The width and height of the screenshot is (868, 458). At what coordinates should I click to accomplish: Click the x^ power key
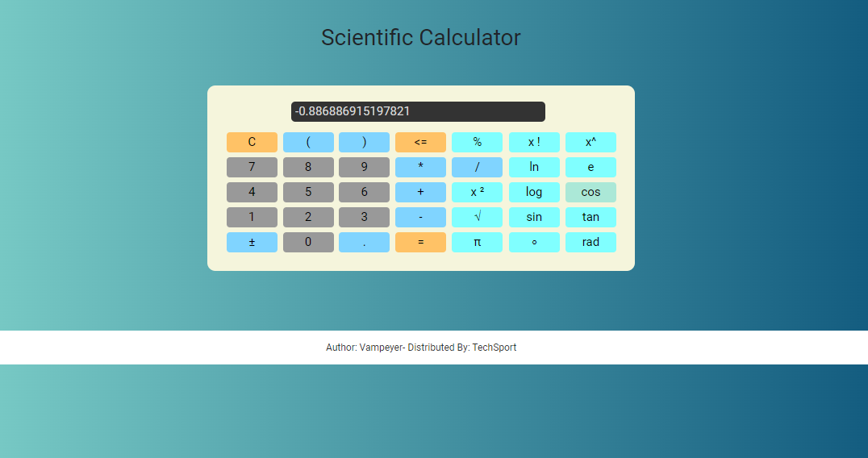coord(590,142)
